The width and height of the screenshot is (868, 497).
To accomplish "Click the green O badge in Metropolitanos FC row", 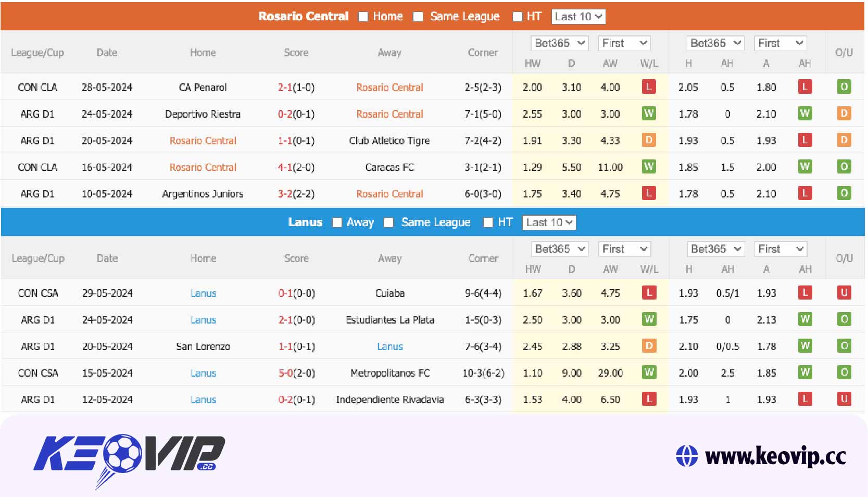I will 844,372.
